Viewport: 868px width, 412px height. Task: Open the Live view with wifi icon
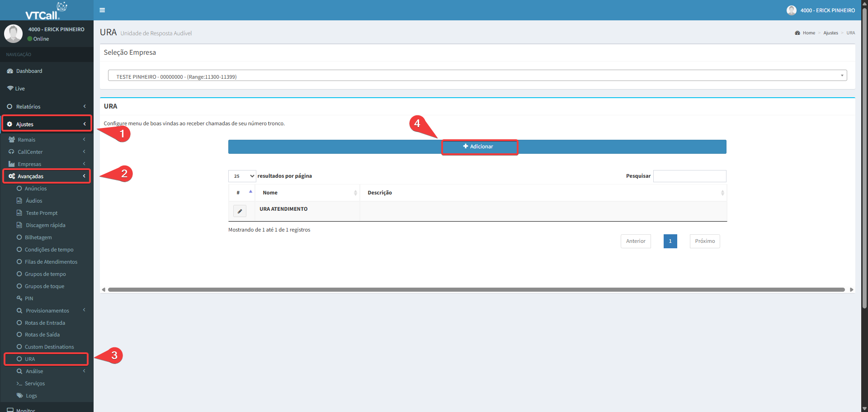click(20, 89)
